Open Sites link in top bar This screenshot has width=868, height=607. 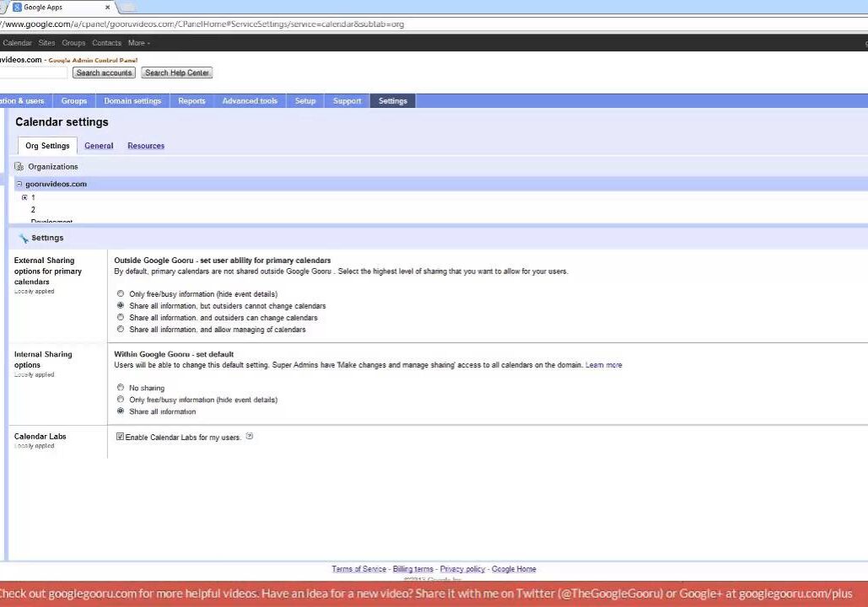pos(46,43)
